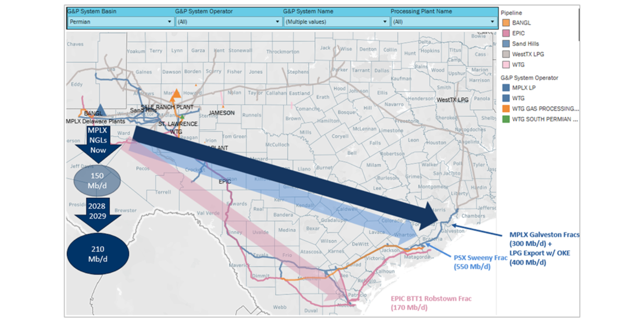Click the MPLX LP operator swatch
The width and height of the screenshot is (644, 322).
(x=506, y=88)
